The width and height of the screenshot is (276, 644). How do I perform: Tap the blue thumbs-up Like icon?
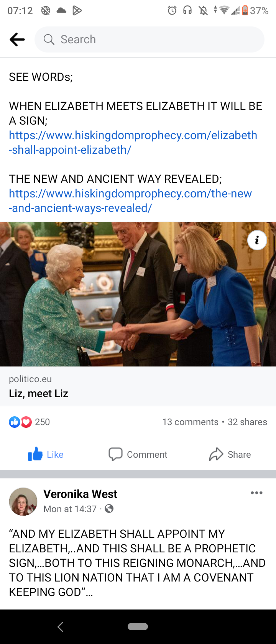[35, 454]
